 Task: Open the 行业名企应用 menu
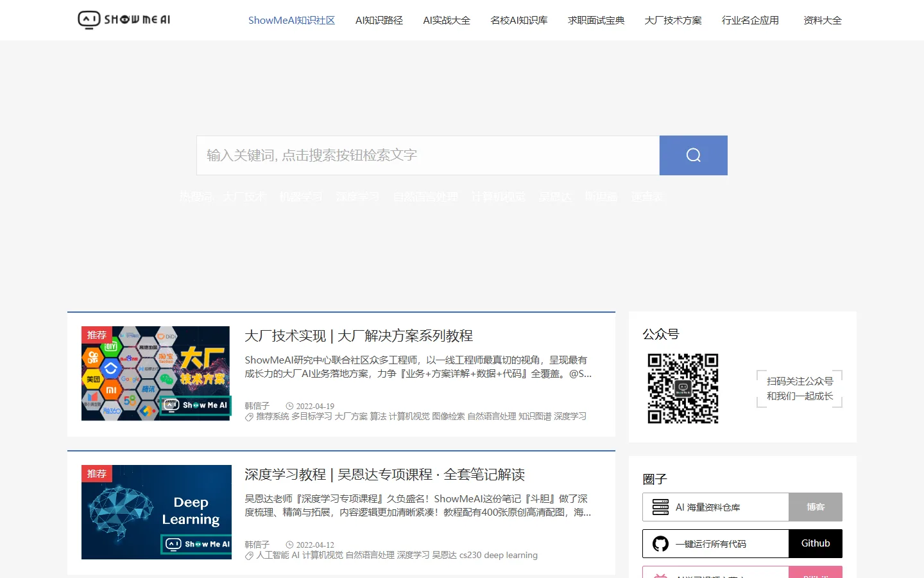(x=750, y=21)
